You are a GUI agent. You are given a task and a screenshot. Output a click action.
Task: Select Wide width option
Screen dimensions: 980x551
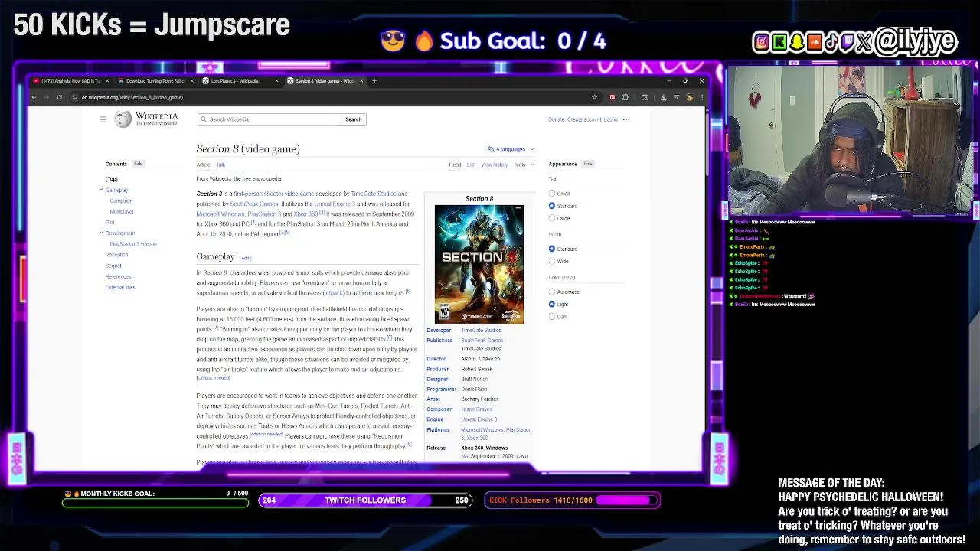coord(552,261)
